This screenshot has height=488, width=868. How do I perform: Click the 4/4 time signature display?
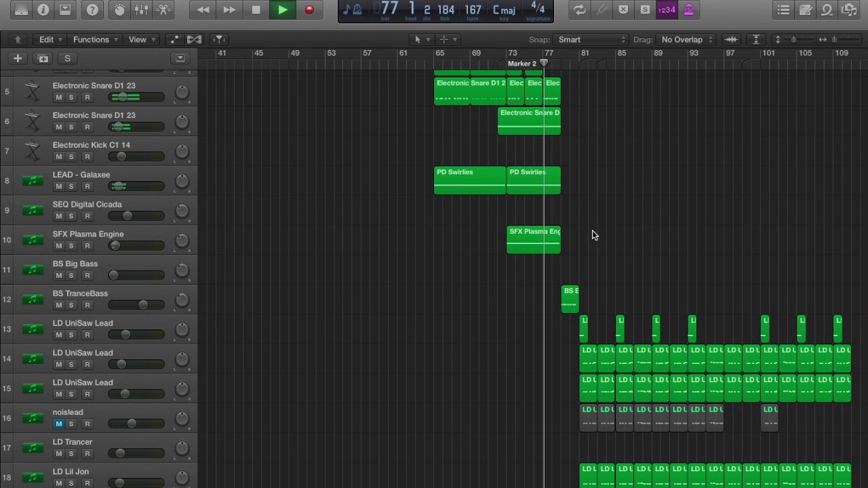pos(538,9)
